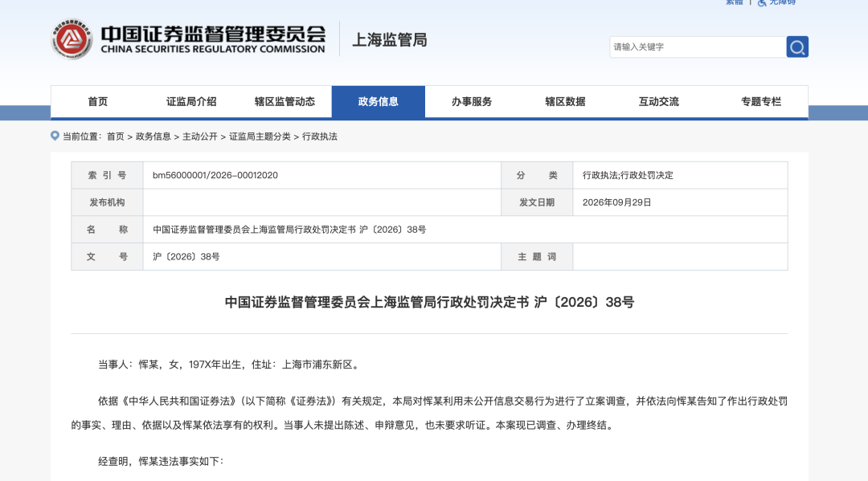The width and height of the screenshot is (868, 481).
Task: Follow the 首页 breadcrumb link
Action: click(x=115, y=137)
